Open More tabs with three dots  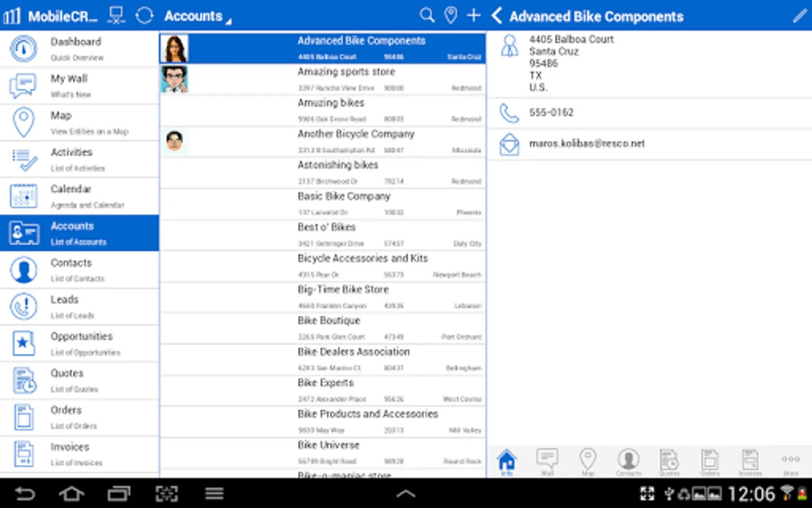(x=791, y=462)
